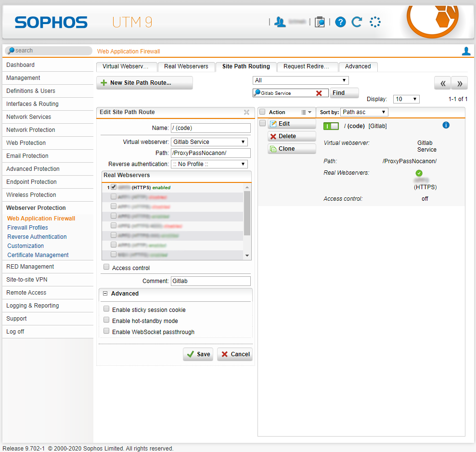Switch to the Virtual Webservers tab

tap(127, 66)
